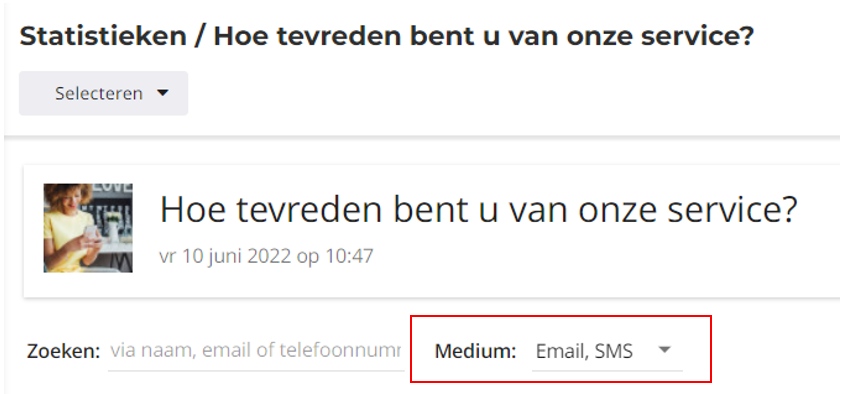Click the large campaign title in the card
852x394 pixels.
pyautogui.click(x=478, y=209)
